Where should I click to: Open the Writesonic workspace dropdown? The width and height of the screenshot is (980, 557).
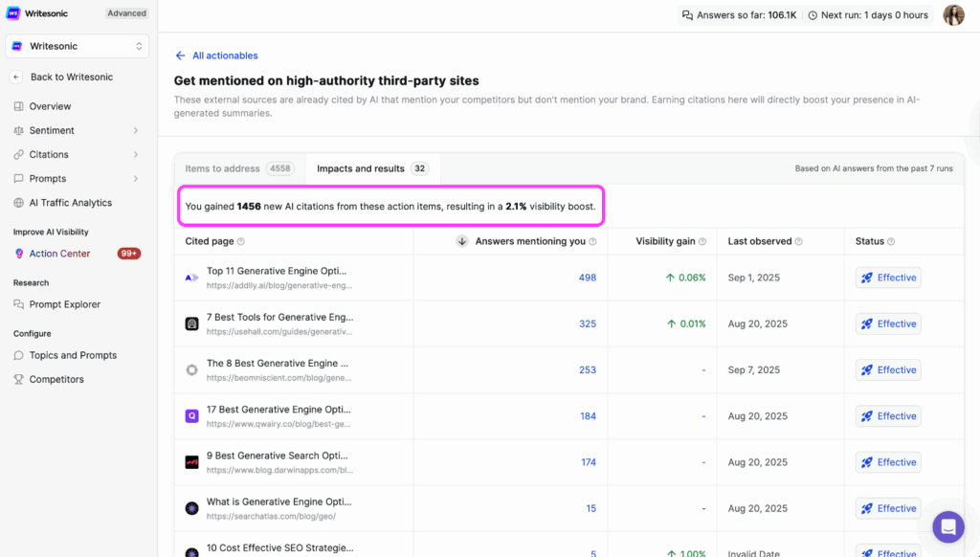tap(77, 45)
